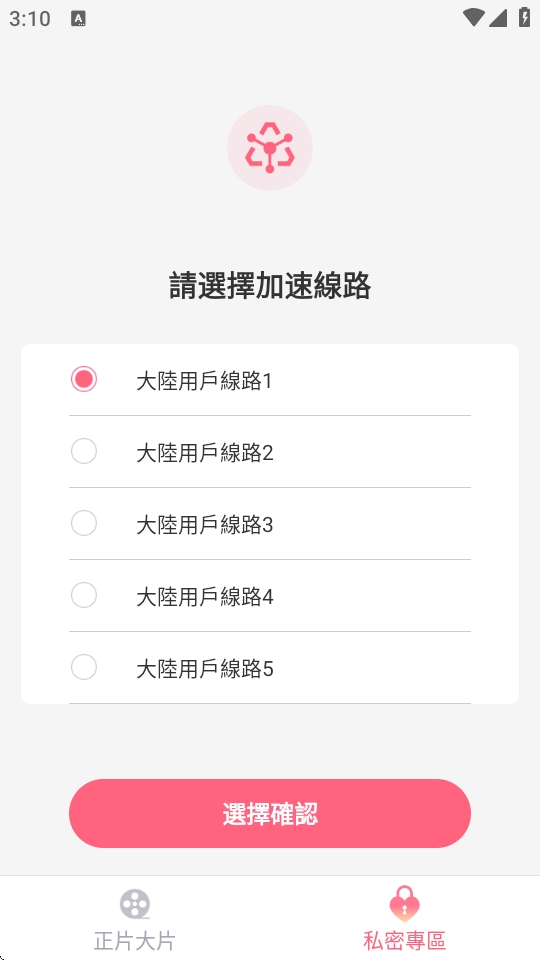540x960 pixels.
Task: Enable the 大陸用戶線路5 radio button
Action: 84,667
